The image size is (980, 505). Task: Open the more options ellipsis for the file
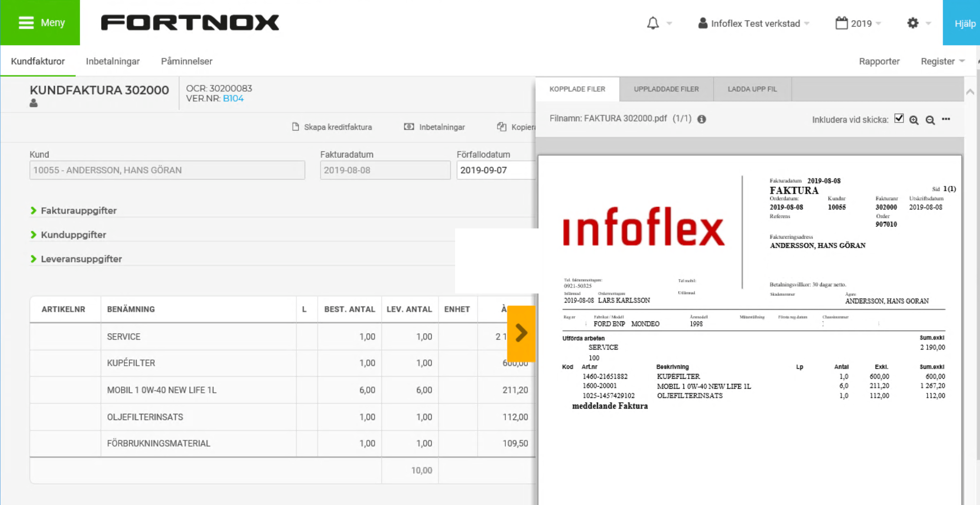tap(946, 119)
